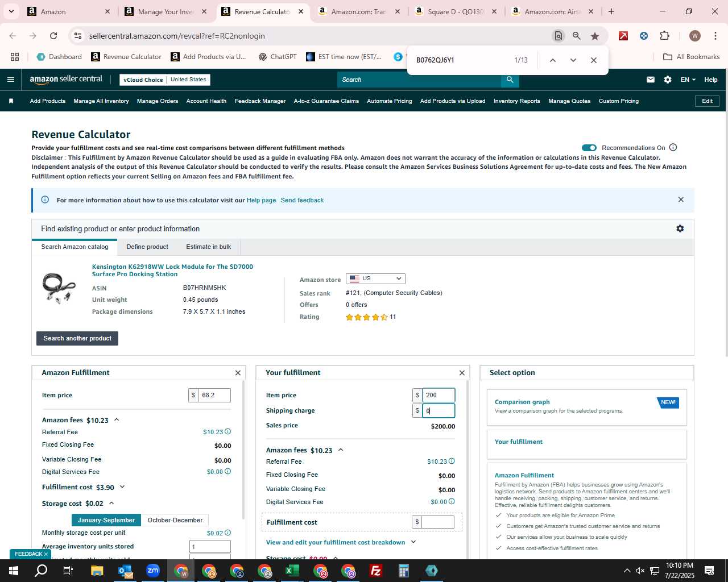Select January-September storage period

pos(106,520)
